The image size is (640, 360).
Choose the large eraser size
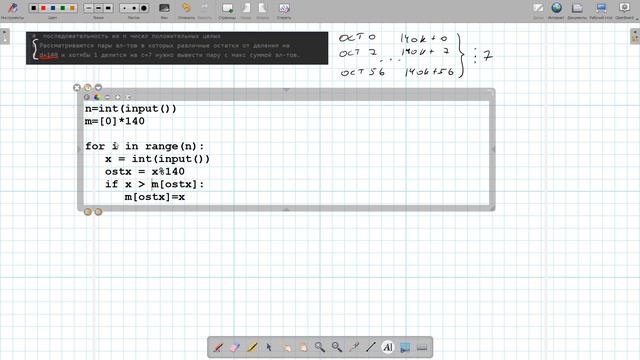point(144,8)
